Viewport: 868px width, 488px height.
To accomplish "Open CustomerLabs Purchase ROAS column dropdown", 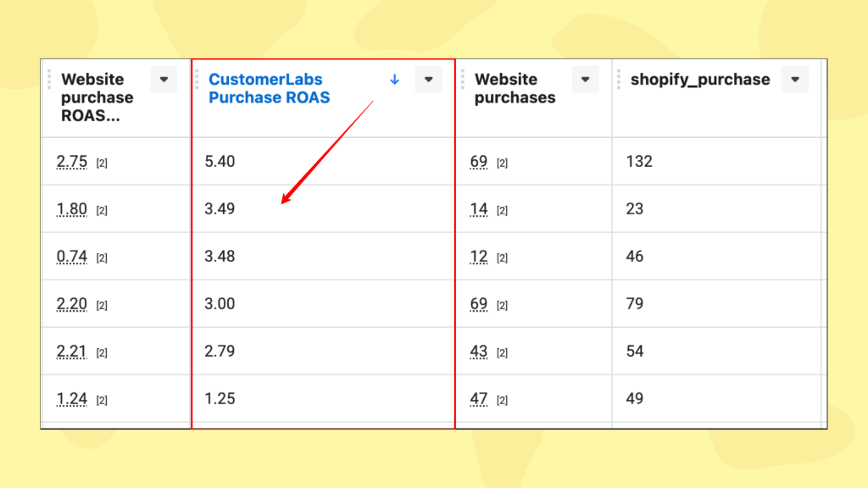I will coord(428,80).
